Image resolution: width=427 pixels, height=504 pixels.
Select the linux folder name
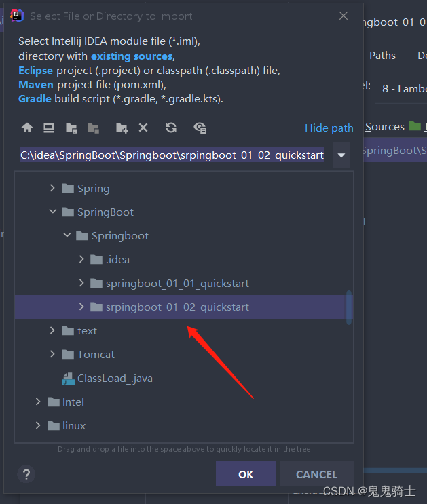coord(74,426)
